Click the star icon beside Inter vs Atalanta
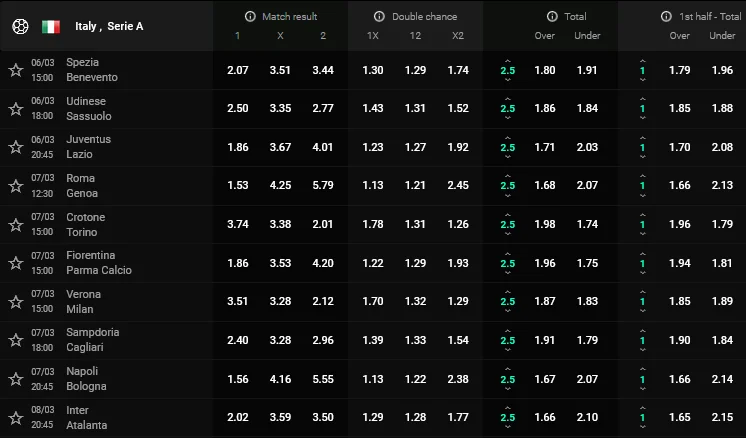This screenshot has height=438, width=746. [16, 418]
